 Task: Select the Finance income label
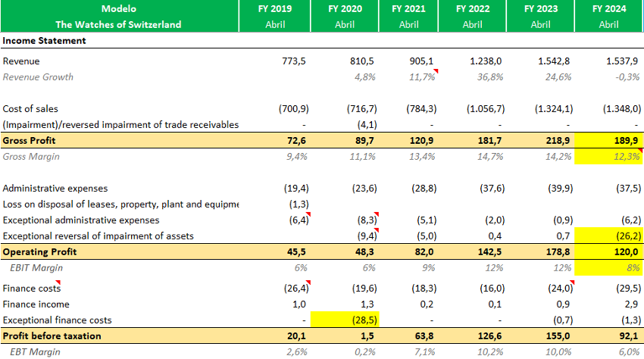36,304
